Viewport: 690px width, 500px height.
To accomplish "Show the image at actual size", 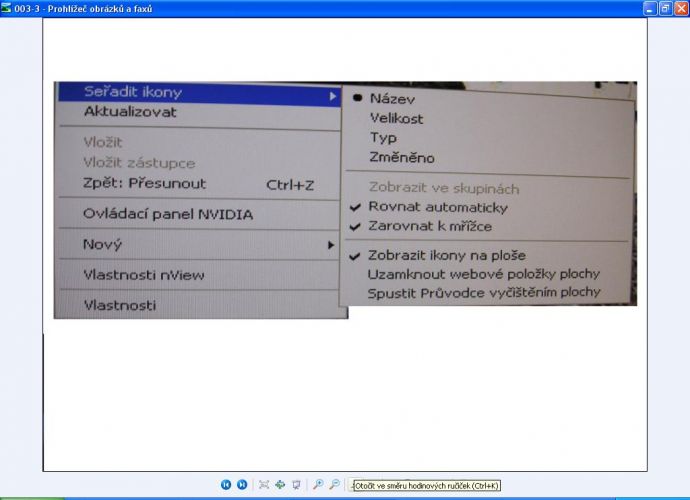I will point(280,485).
